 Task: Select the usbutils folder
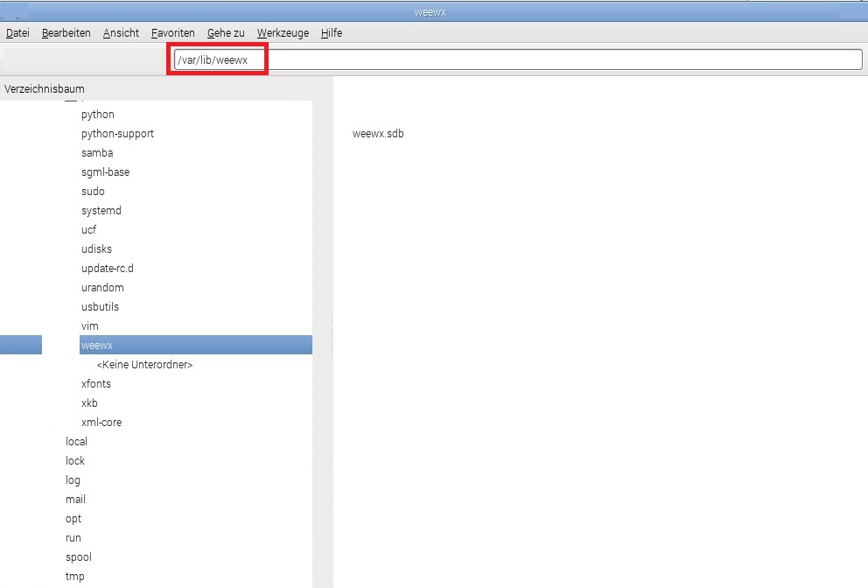pos(100,307)
